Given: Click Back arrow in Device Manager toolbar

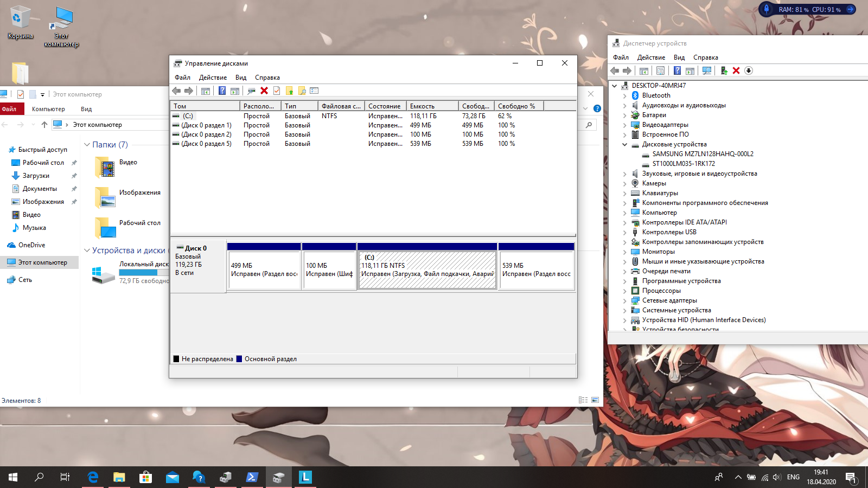Looking at the screenshot, I should pyautogui.click(x=615, y=70).
